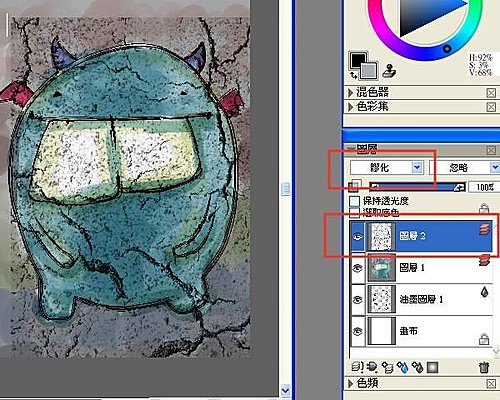Viewport: 500px width, 400px height.
Task: Click the hue ring marker on color wheel
Action: (447, 49)
